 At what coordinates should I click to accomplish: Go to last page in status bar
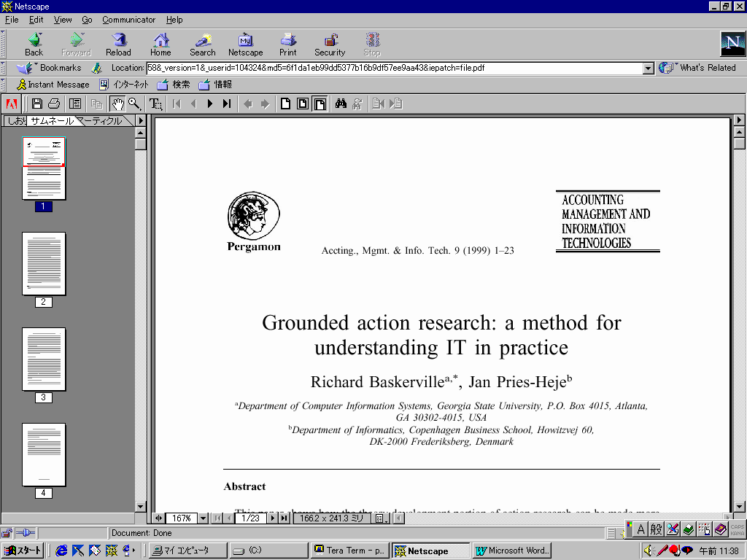pyautogui.click(x=285, y=518)
